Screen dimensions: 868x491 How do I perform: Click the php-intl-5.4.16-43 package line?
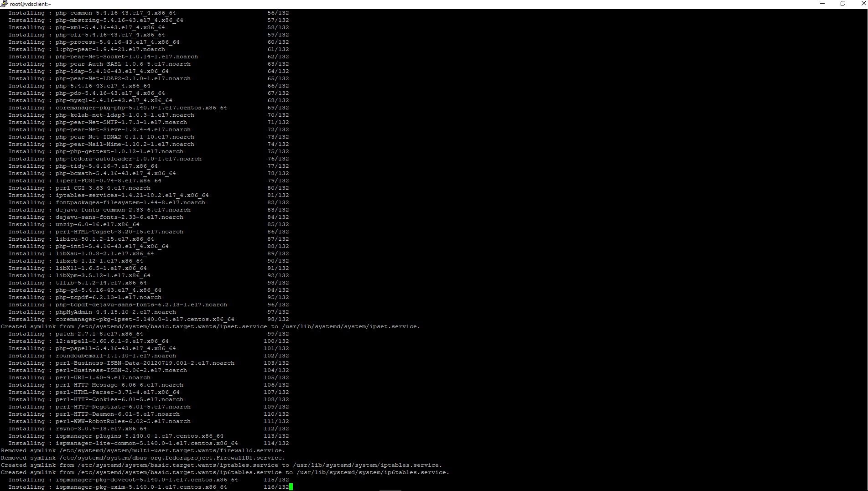149,246
